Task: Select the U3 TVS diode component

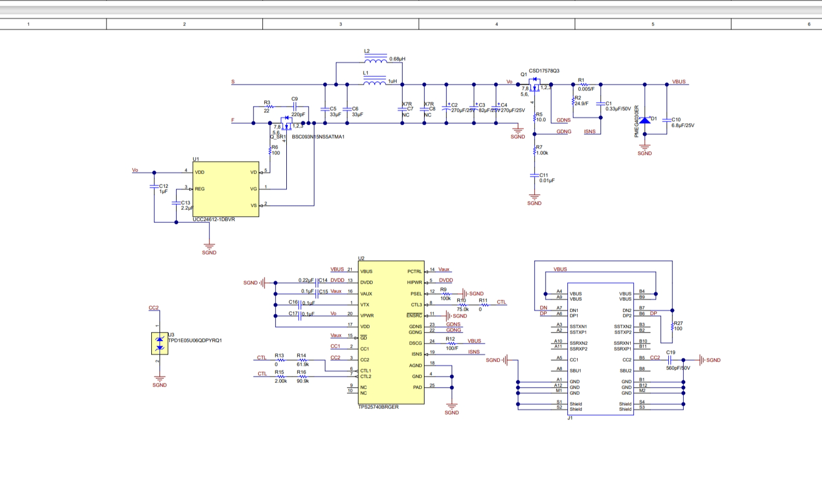Action: [x=160, y=343]
